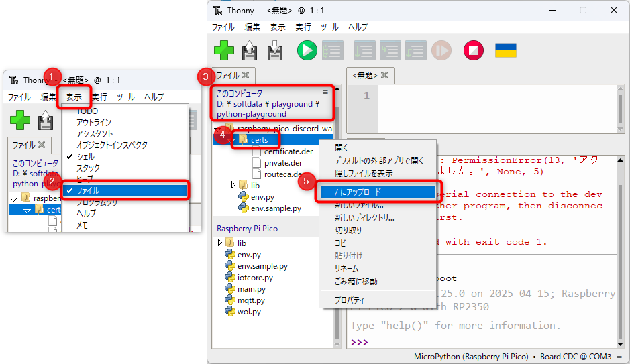Select mqtt.py on Raspberry Pi Pico
This screenshot has height=364, width=630.
pyautogui.click(x=251, y=300)
